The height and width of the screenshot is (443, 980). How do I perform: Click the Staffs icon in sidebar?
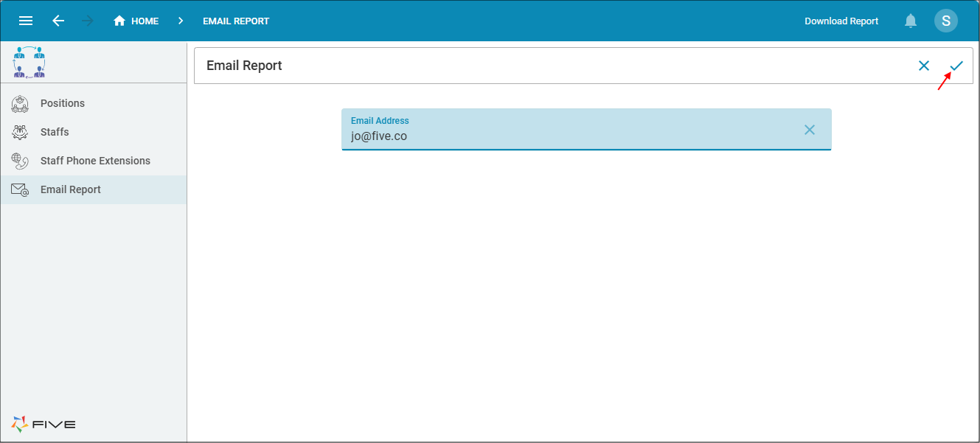20,133
